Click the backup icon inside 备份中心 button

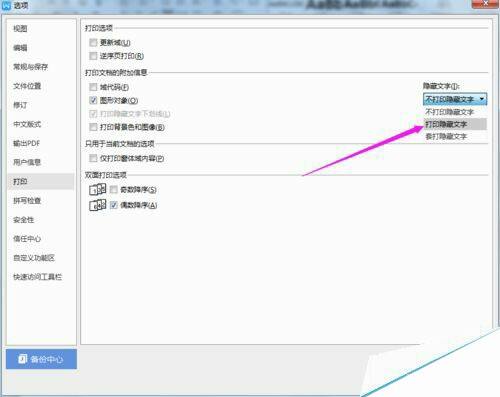(x=23, y=359)
